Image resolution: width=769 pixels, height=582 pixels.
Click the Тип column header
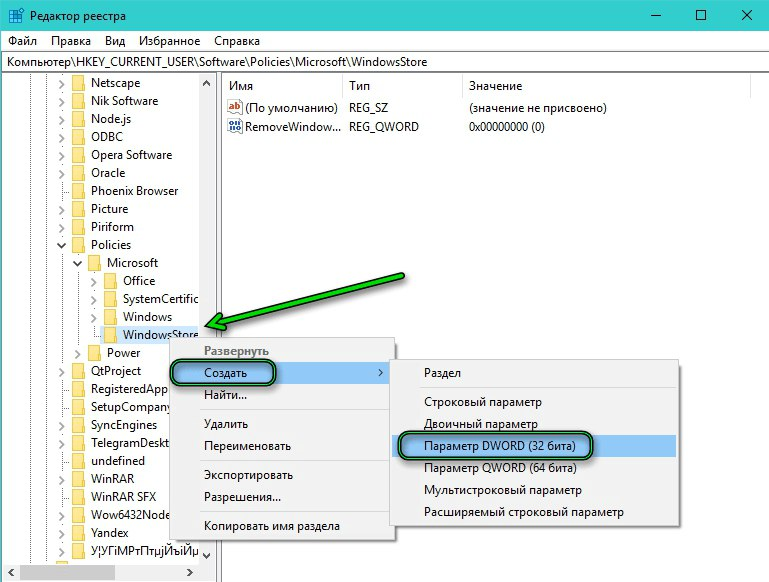[359, 86]
